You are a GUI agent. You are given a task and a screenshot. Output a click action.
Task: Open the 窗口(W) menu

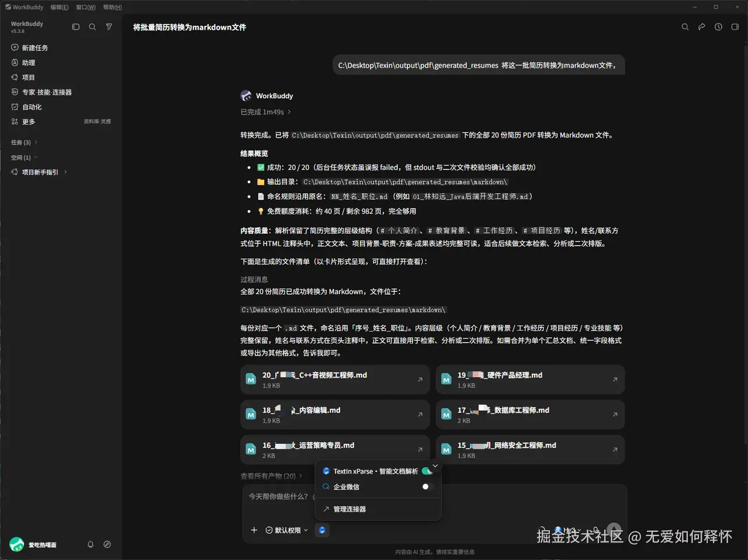(85, 7)
